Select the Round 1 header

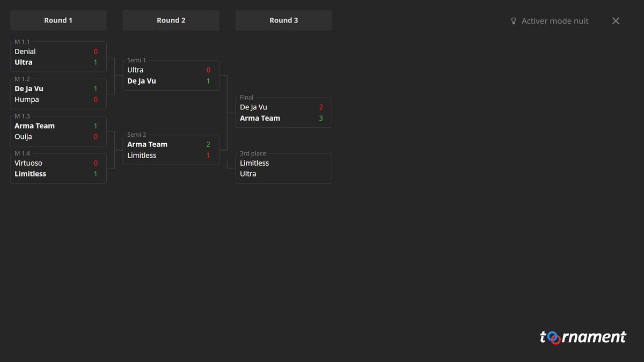tap(58, 20)
